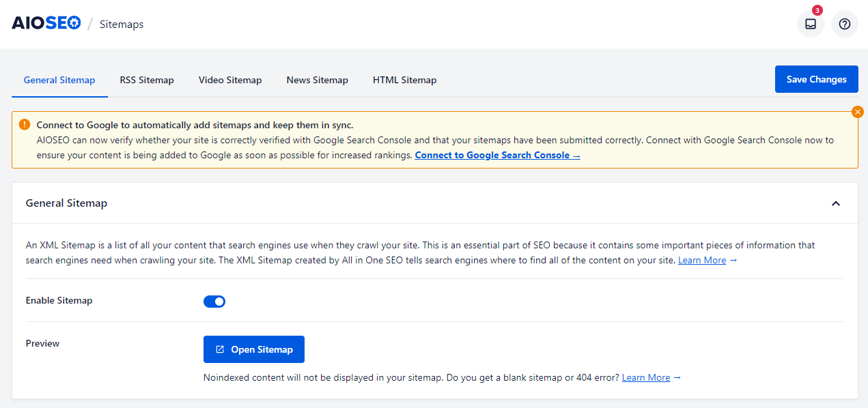Click the external link icon on Open Sitemap
This screenshot has width=868, height=408.
click(219, 349)
